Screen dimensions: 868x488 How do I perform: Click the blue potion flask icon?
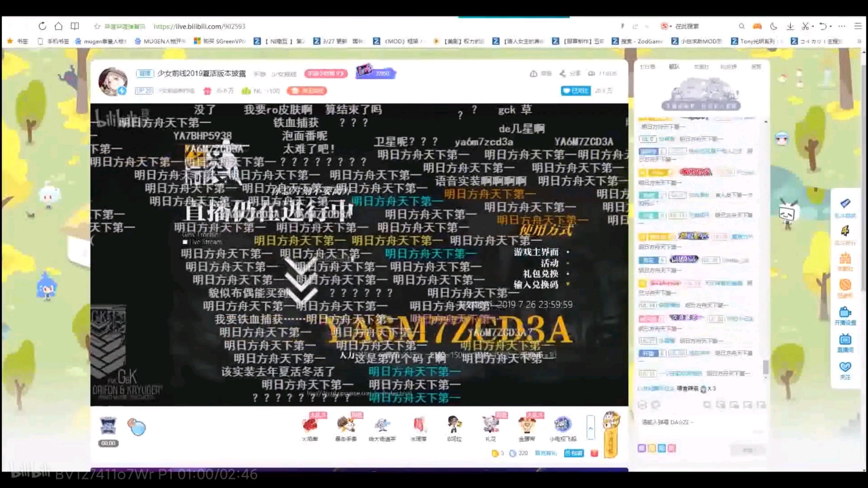[137, 427]
